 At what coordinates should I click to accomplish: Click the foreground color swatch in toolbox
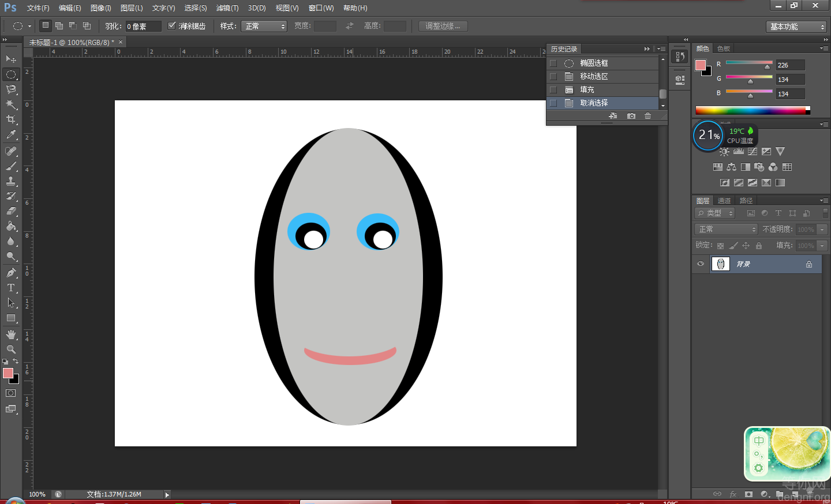point(8,373)
